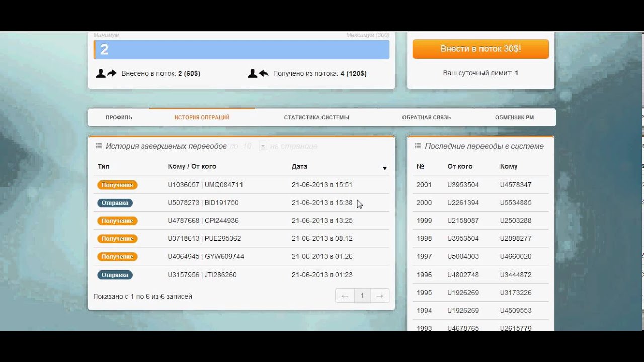644x362 pixels.
Task: Click Внесено в поток: 2 (60$) text
Action: point(161,73)
